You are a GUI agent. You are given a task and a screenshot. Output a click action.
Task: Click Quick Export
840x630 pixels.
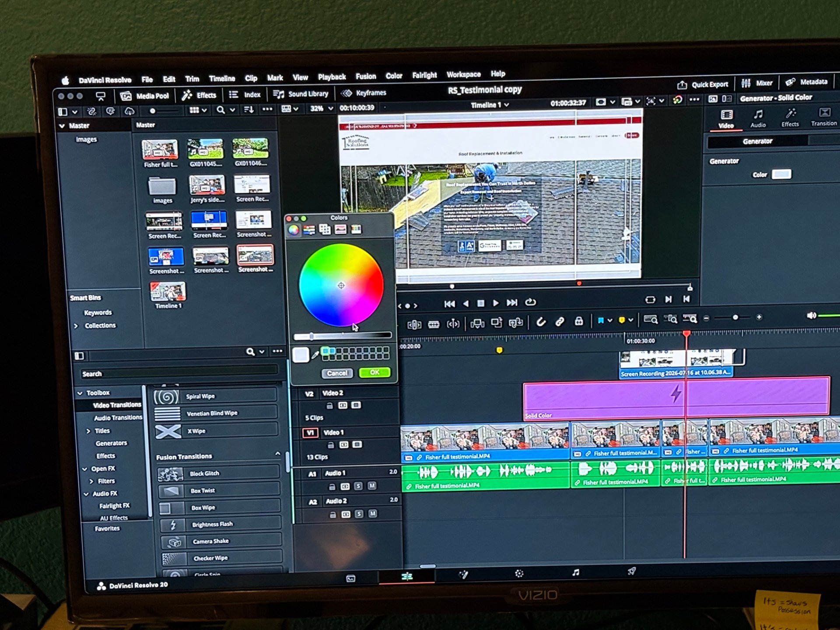[703, 84]
